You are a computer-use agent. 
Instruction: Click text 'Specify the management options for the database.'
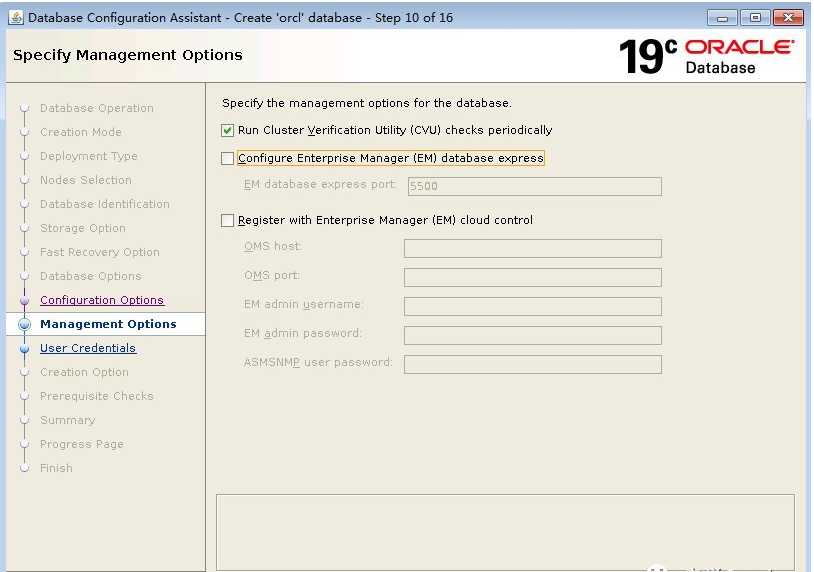point(367,103)
